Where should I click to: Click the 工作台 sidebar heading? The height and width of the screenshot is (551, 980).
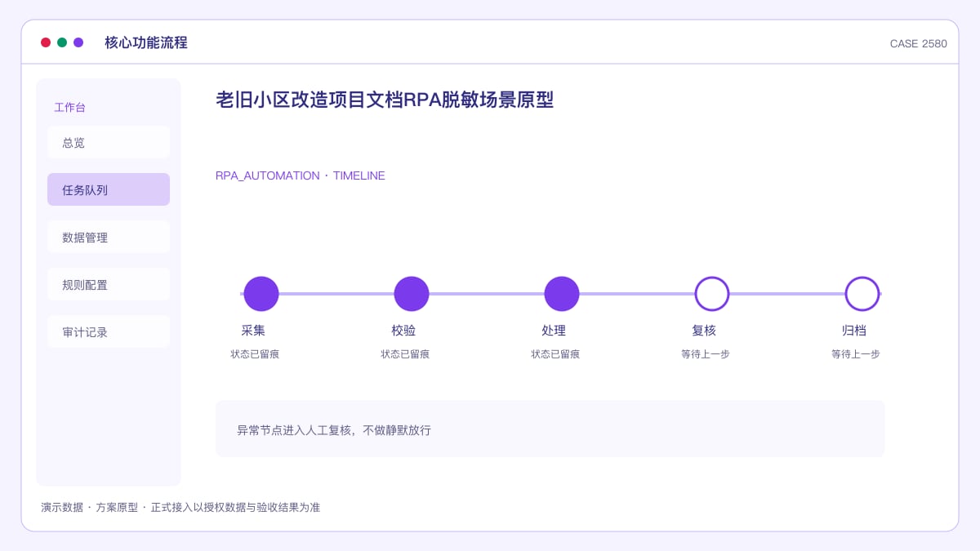tap(70, 107)
